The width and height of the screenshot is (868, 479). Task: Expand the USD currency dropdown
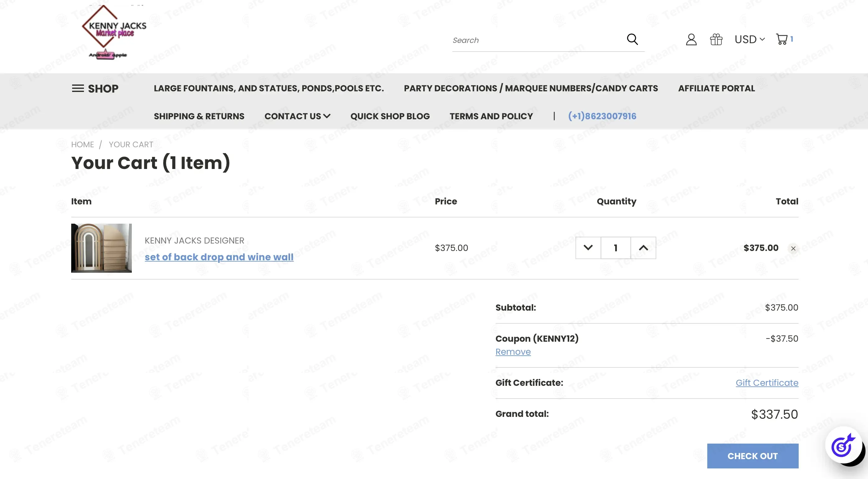tap(749, 39)
